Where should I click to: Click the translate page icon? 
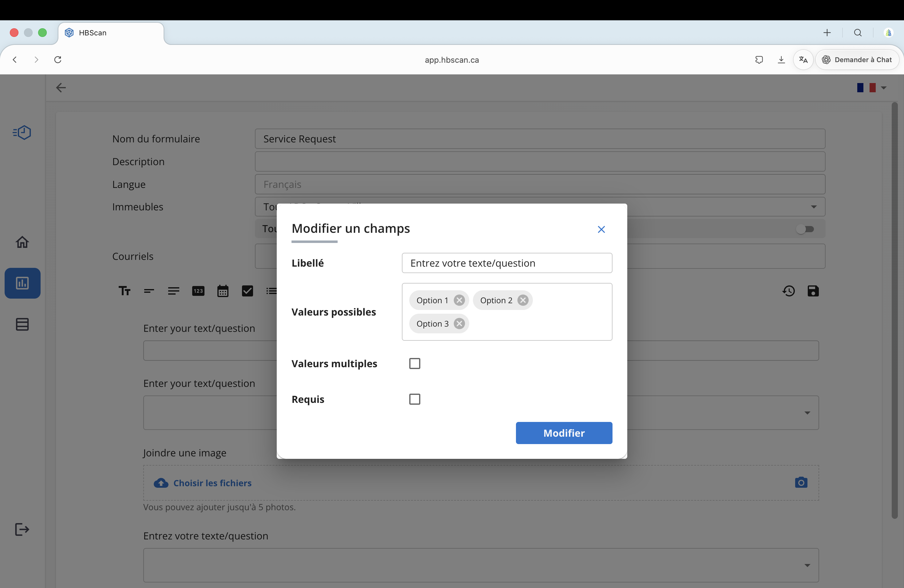[803, 60]
